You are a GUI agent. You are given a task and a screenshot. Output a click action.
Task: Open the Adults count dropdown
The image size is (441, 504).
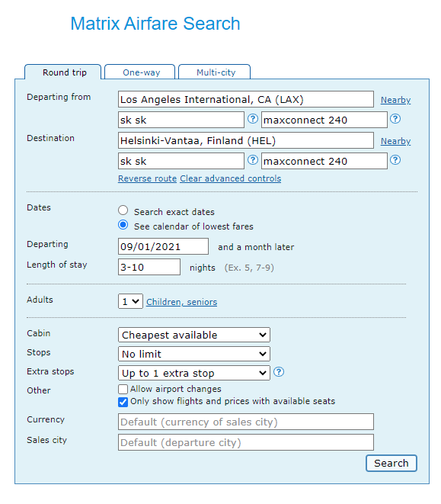pos(130,301)
